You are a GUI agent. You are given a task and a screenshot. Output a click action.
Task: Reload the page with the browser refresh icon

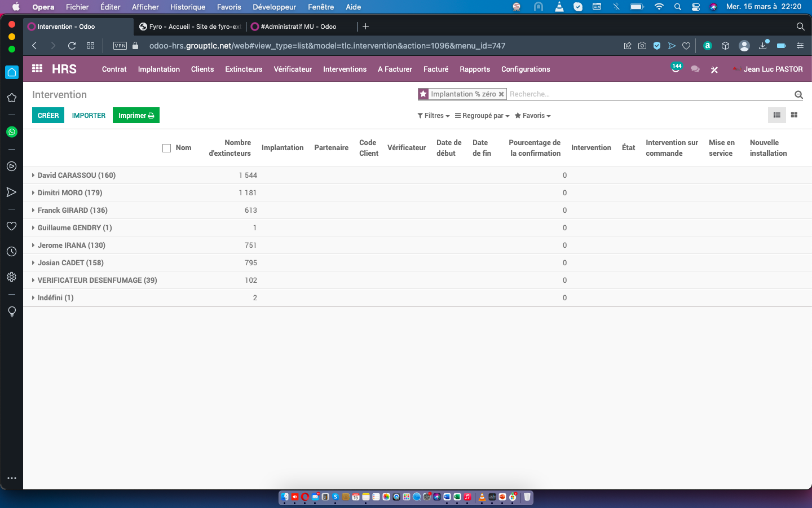click(72, 46)
